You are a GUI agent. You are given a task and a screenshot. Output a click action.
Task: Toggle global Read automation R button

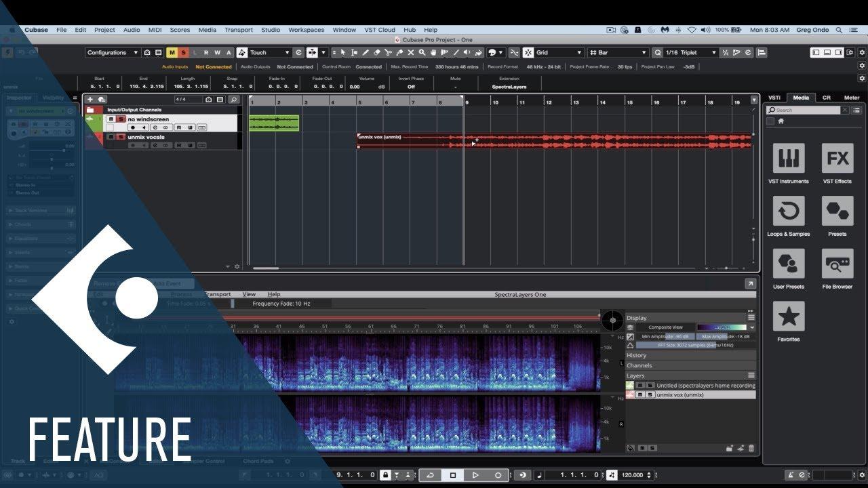(x=206, y=52)
